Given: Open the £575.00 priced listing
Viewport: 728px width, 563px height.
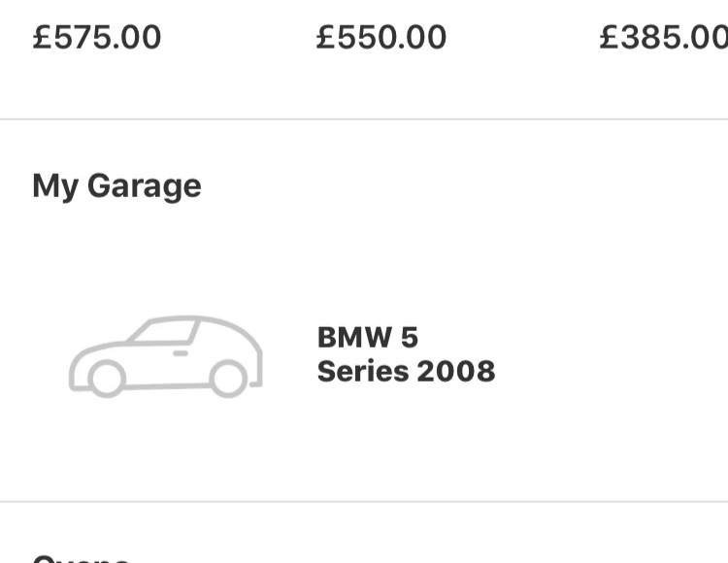Looking at the screenshot, I should click(96, 37).
